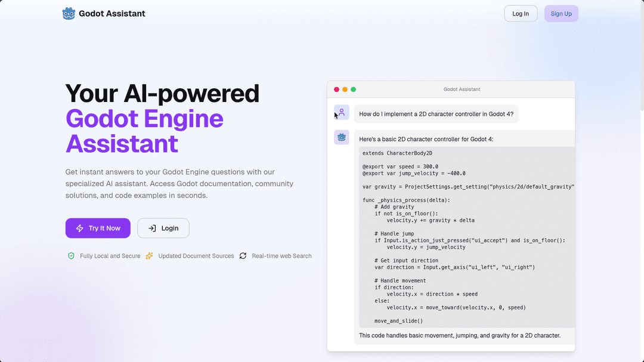Select the Godot bot avatar in the chat

coord(342,137)
